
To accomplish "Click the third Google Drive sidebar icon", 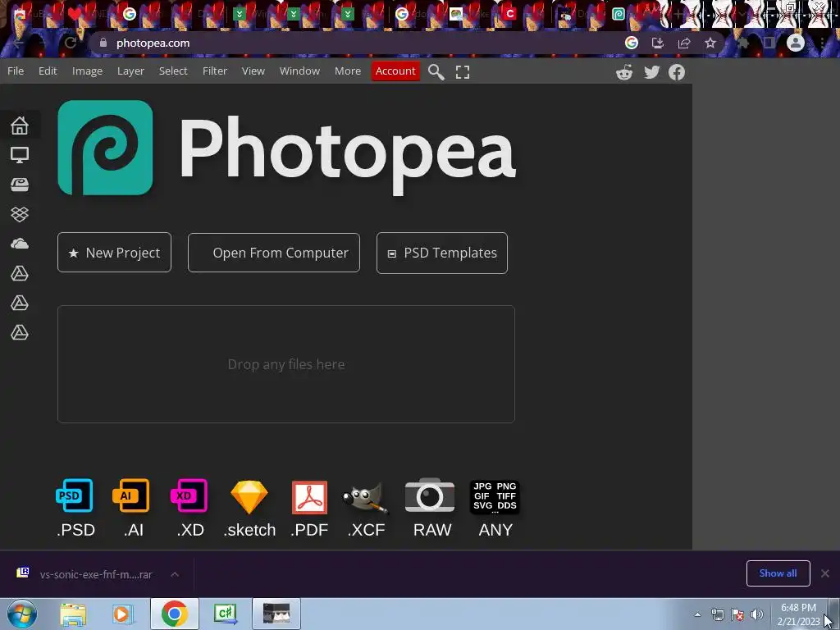I will pos(20,333).
